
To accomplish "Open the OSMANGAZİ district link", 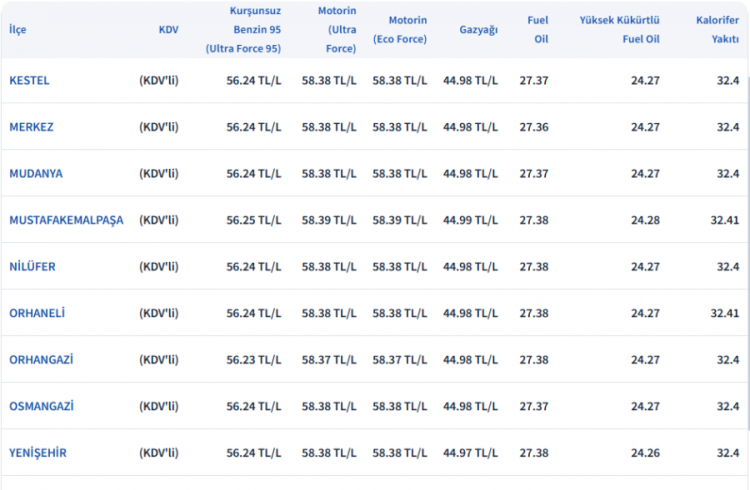I will click(42, 406).
